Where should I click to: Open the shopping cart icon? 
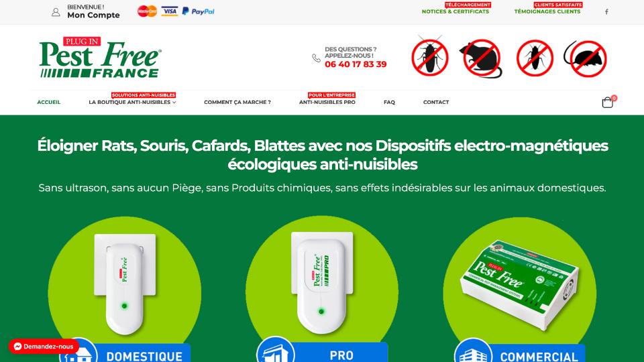(608, 102)
